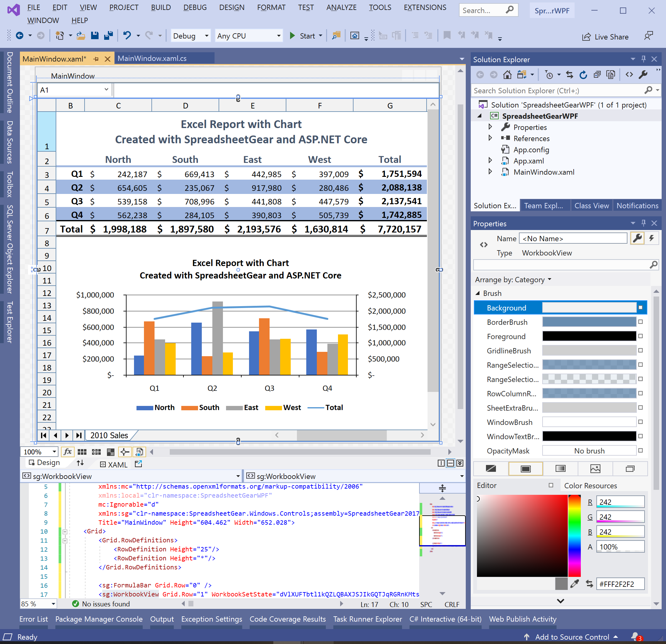Select the gradient brush icon
This screenshot has width=666, height=644.
pos(560,469)
